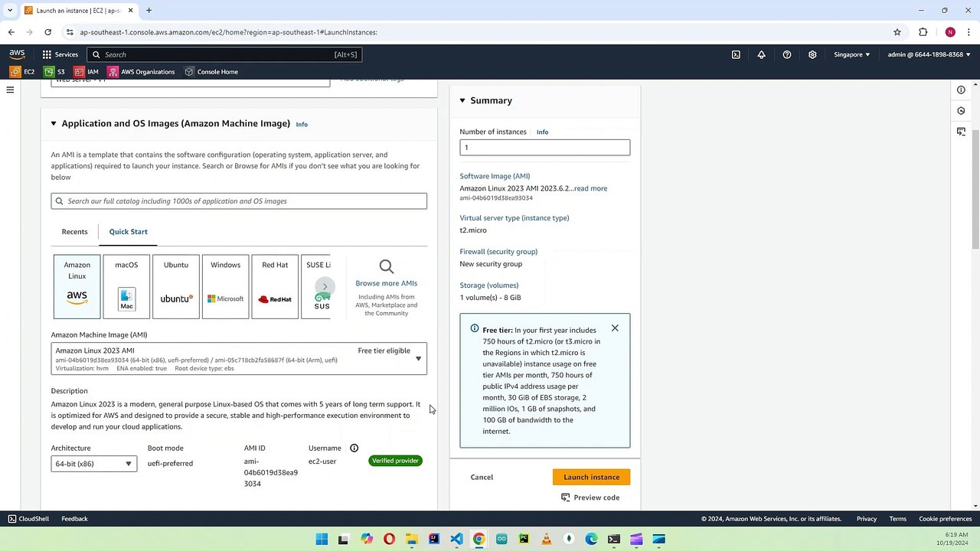Open the info help panel icon on right rail
The height and width of the screenshot is (551, 980).
pyautogui.click(x=961, y=90)
